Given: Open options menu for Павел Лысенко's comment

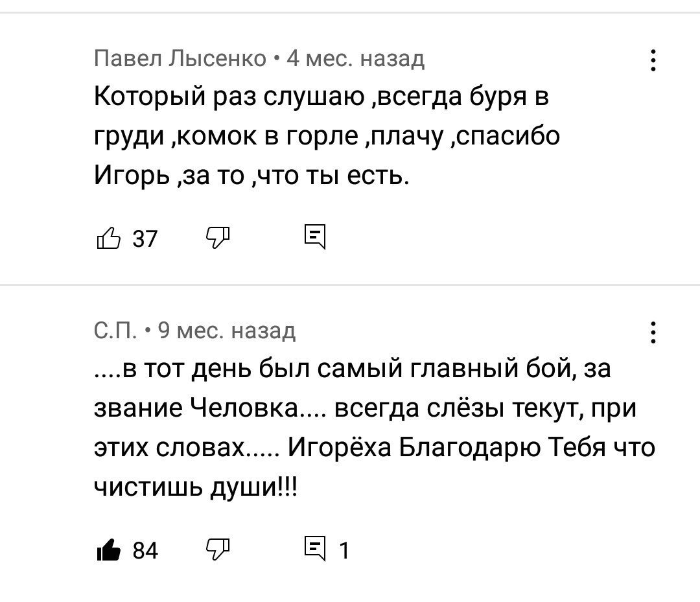Looking at the screenshot, I should 653,61.
